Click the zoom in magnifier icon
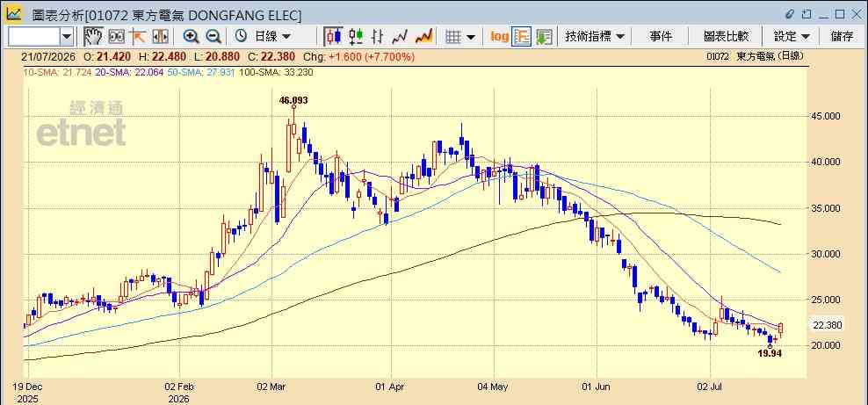Screen dimensions: 868x405 pyautogui.click(x=191, y=37)
